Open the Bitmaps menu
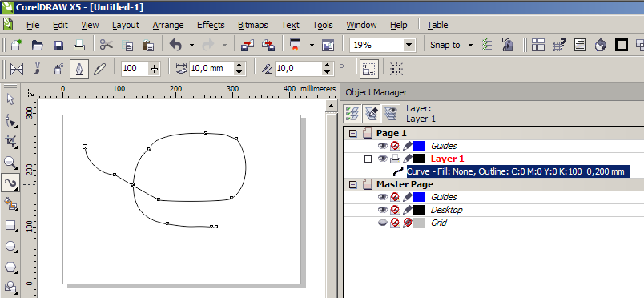Viewport: 644px width, 298px height. click(x=252, y=25)
